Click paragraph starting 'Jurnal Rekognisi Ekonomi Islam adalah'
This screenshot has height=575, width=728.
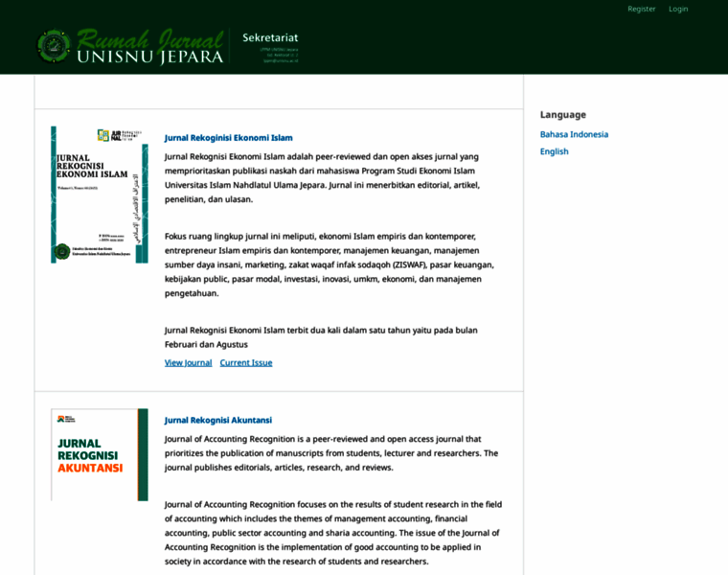pos(322,178)
